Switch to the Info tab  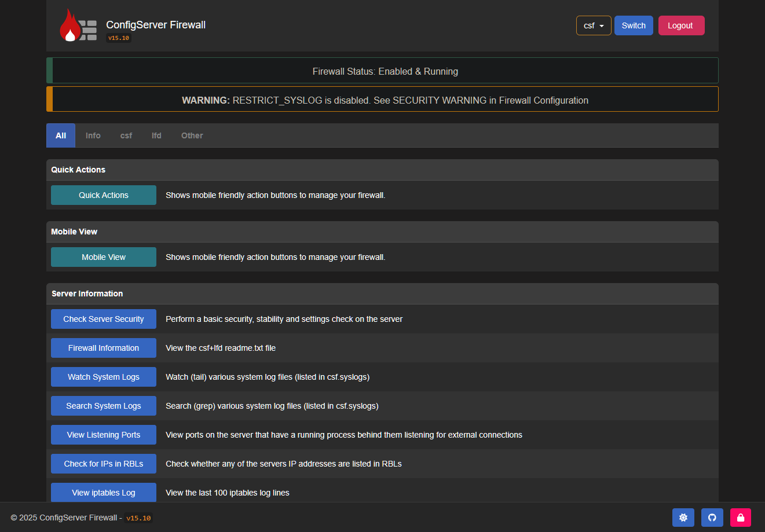click(93, 135)
